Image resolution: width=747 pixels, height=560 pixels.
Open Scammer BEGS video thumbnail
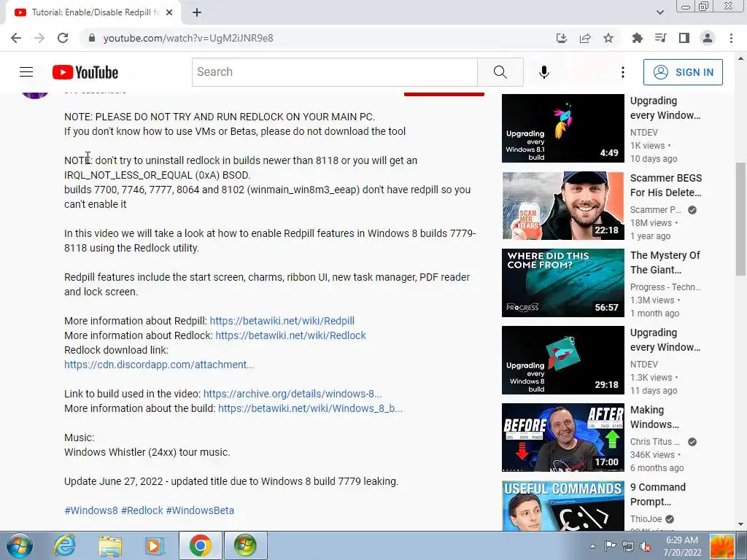click(x=562, y=206)
